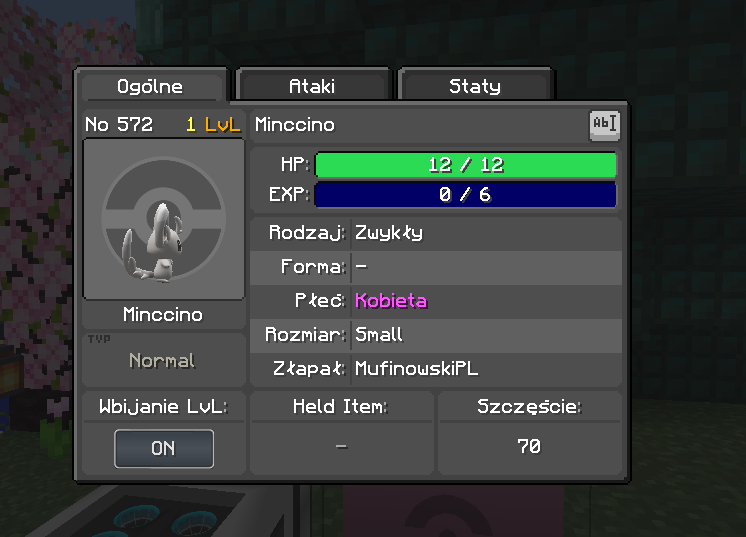Click the Rozmiar Small row
Image resolution: width=746 pixels, height=537 pixels.
(x=436, y=335)
